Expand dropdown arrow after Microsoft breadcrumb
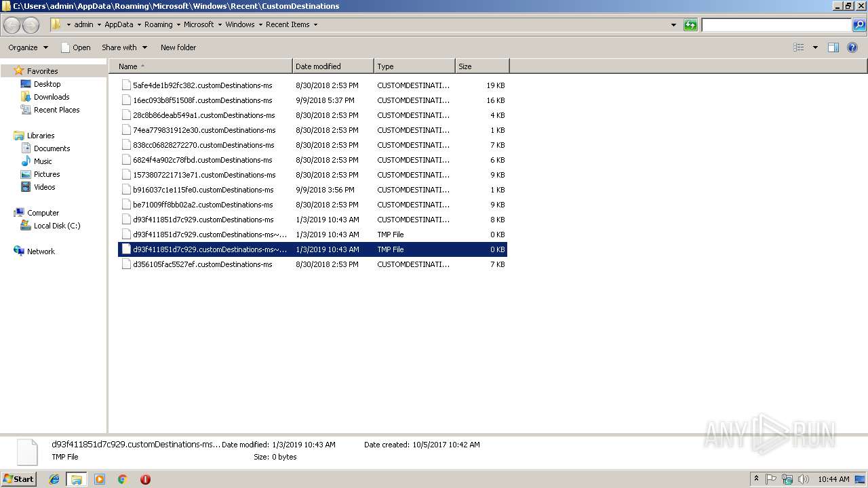The height and width of the screenshot is (488, 868). coord(219,25)
